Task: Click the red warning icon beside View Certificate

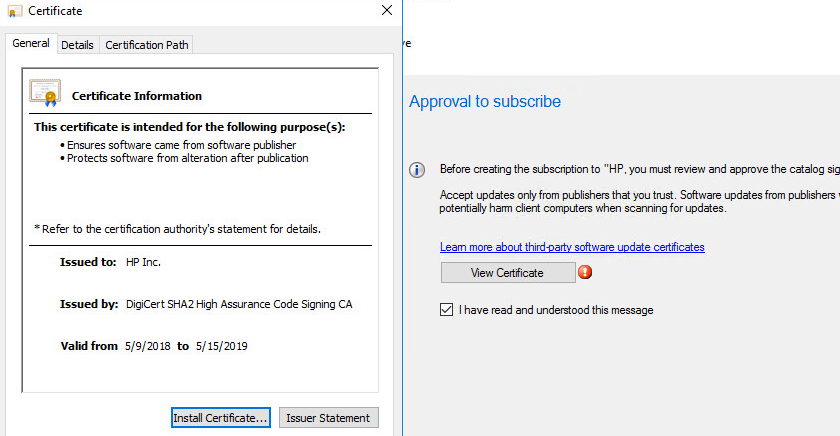Action: (x=585, y=272)
